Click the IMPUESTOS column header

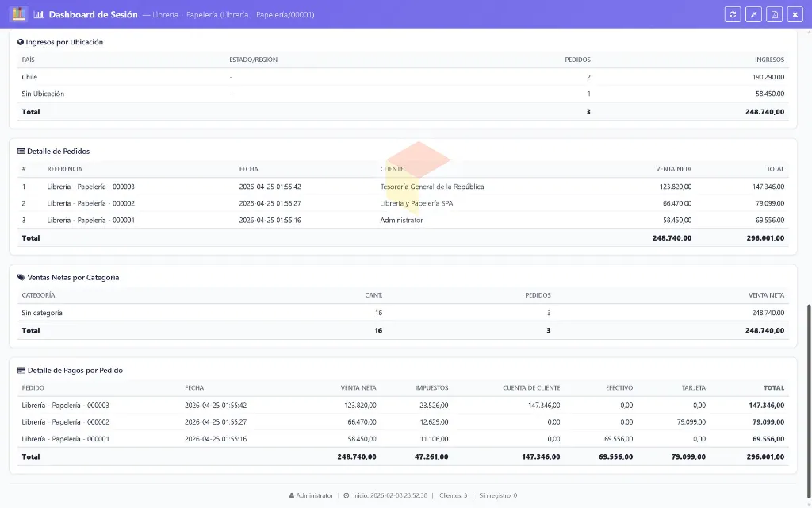tap(431, 387)
